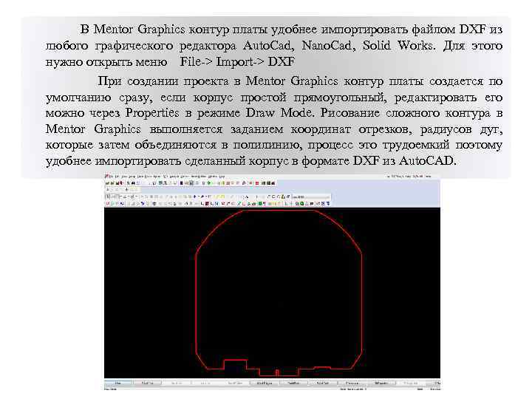Click the words "Solid Works." in the first paragraph
532x399 pixels.
[399, 45]
